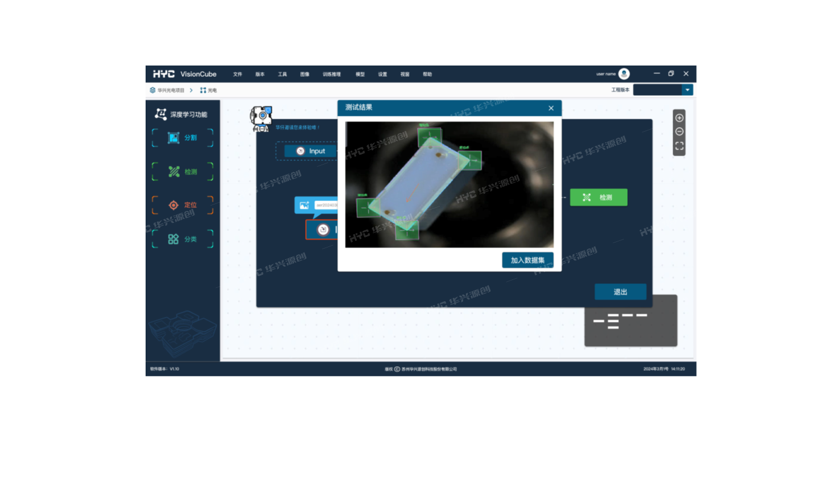This screenshot has height=504, width=840.
Task: Expand the 工程版本 dropdown arrow
Action: click(687, 90)
